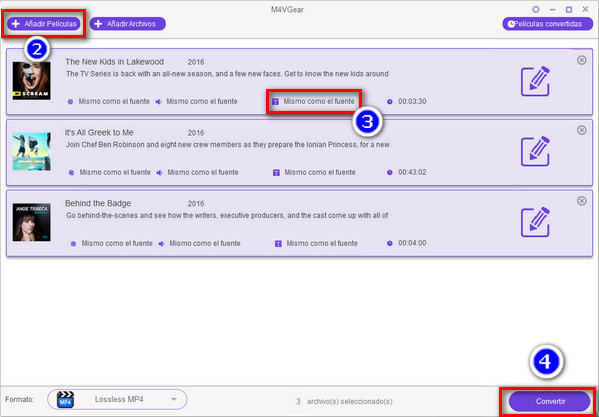Maximize the M4VGear window
Image resolution: width=599 pixels, height=417 pixels.
tap(569, 9)
